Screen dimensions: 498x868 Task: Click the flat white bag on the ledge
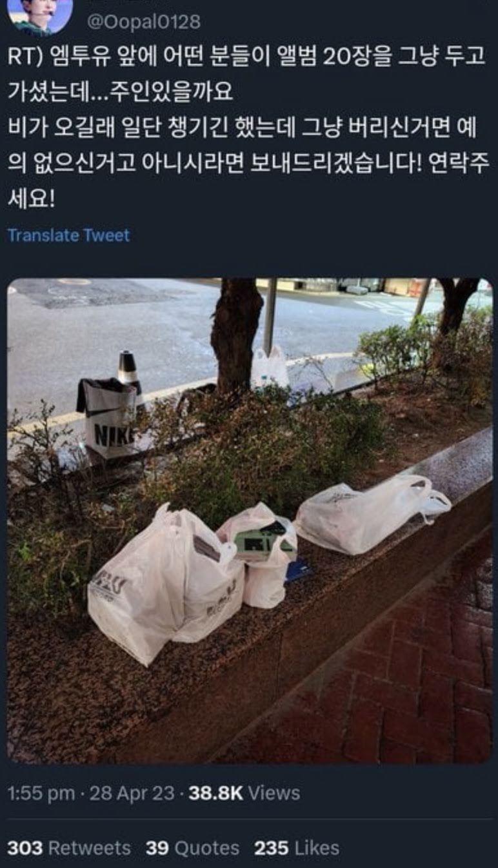pyautogui.click(x=371, y=513)
